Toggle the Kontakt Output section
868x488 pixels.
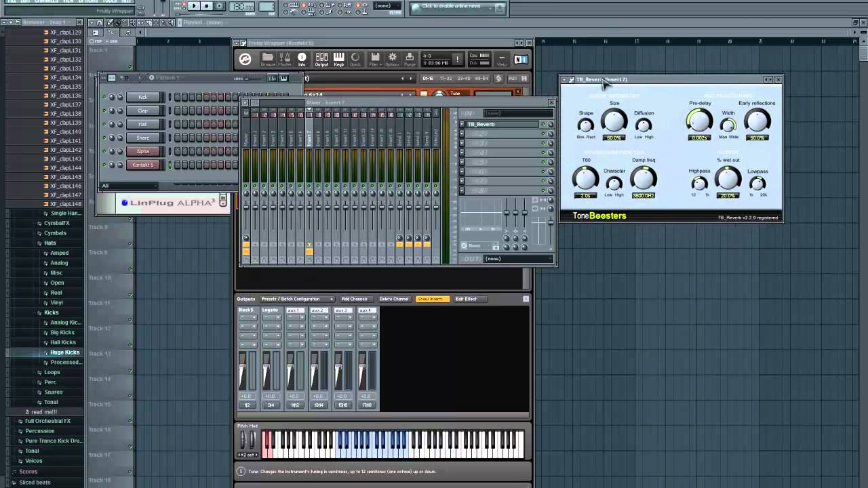coord(321,60)
